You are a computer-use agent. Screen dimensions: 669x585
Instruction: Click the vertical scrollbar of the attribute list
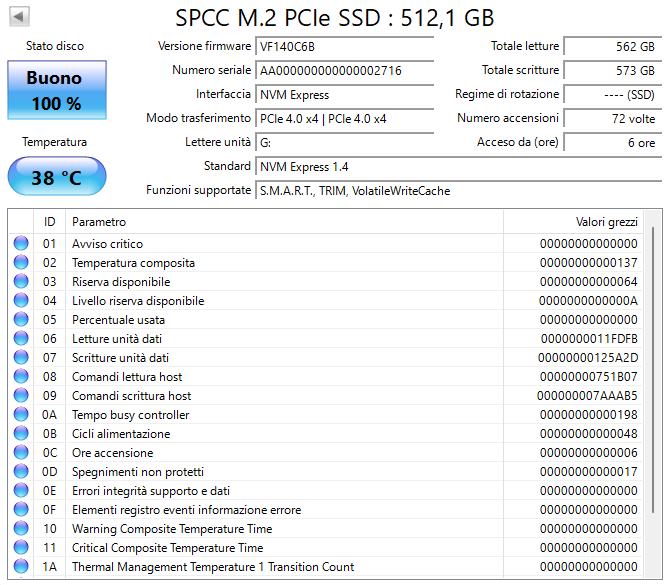(653, 400)
